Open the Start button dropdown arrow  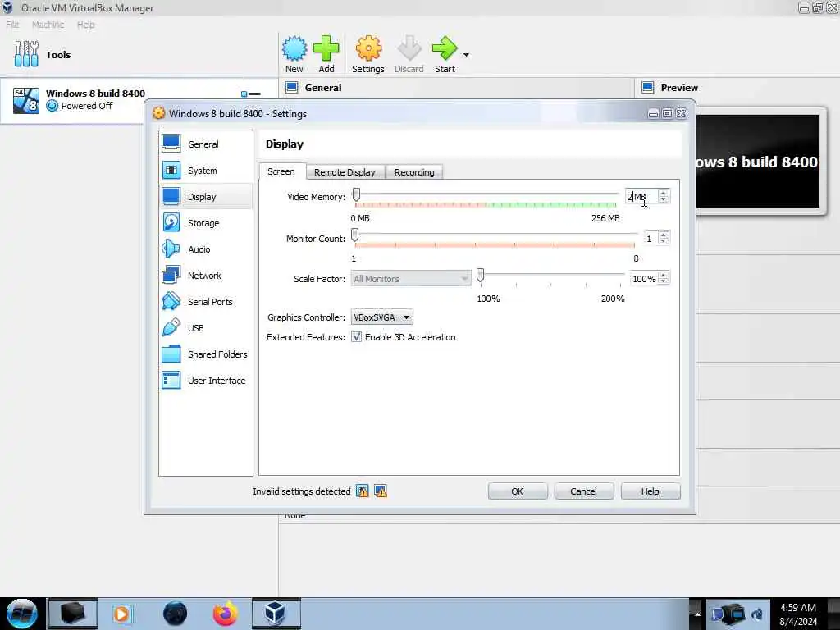point(466,55)
